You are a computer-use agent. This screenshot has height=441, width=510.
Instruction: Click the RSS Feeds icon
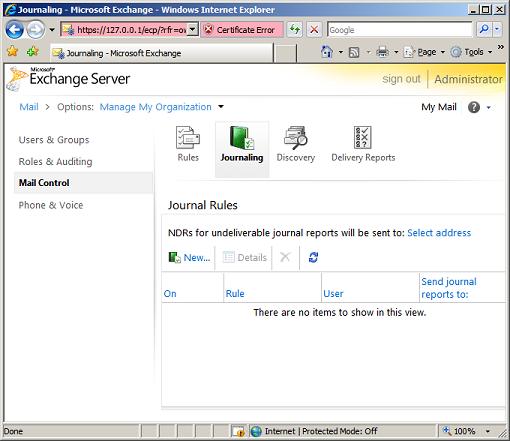[x=354, y=52]
